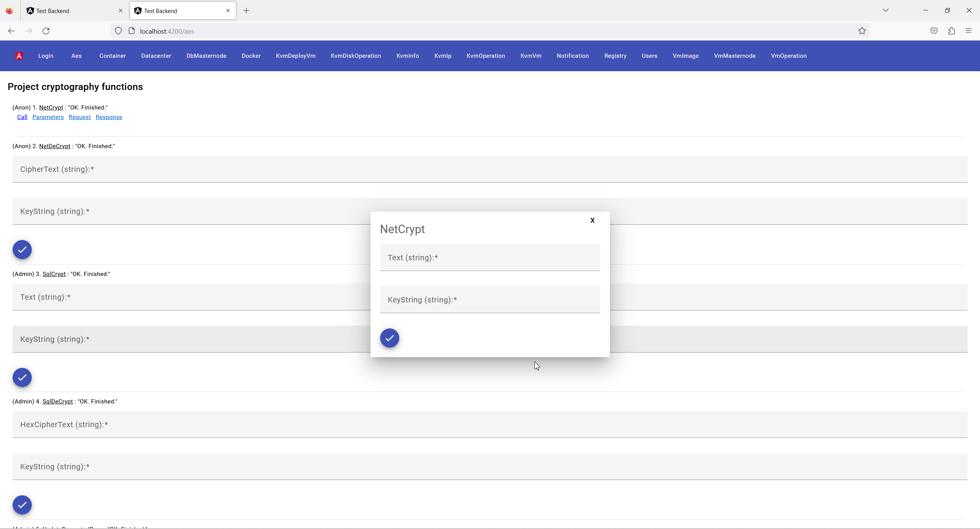The image size is (980, 529).
Task: Click the Parameters link under NetCrypt
Action: click(48, 117)
